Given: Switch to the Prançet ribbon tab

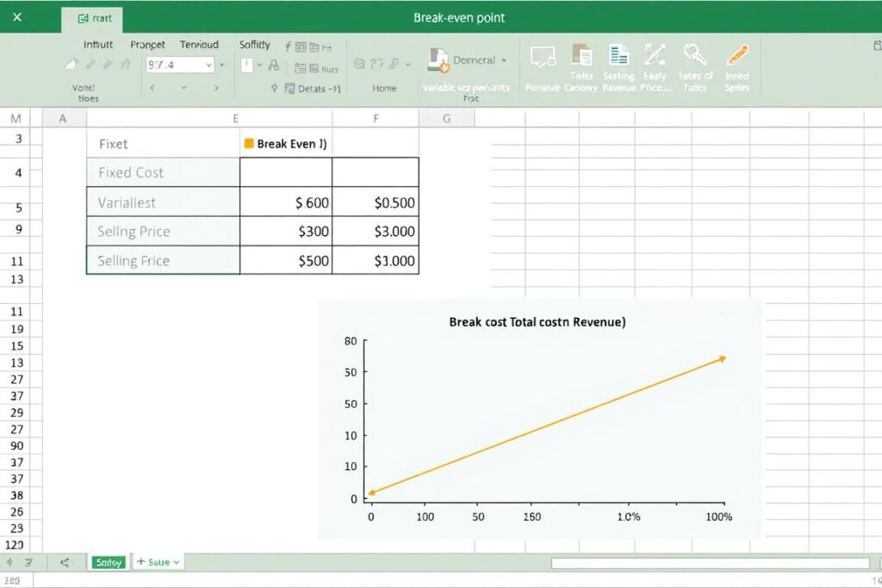Looking at the screenshot, I should [x=146, y=44].
